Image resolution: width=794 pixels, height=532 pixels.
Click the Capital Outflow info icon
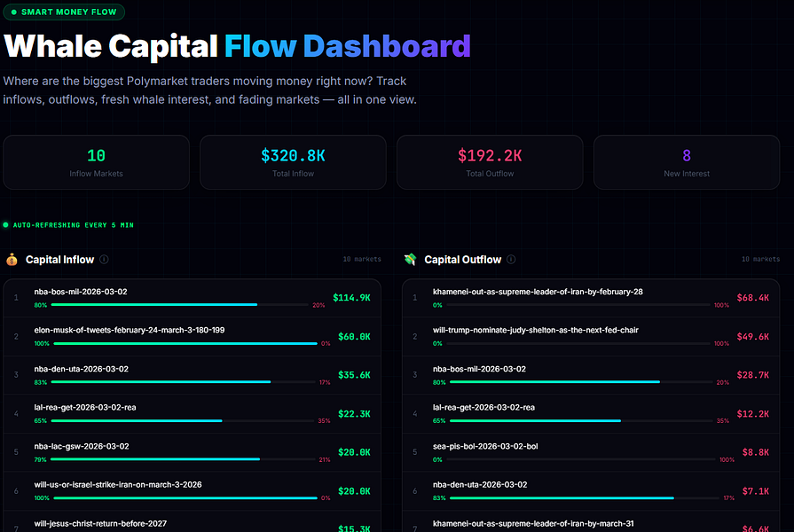coord(511,259)
